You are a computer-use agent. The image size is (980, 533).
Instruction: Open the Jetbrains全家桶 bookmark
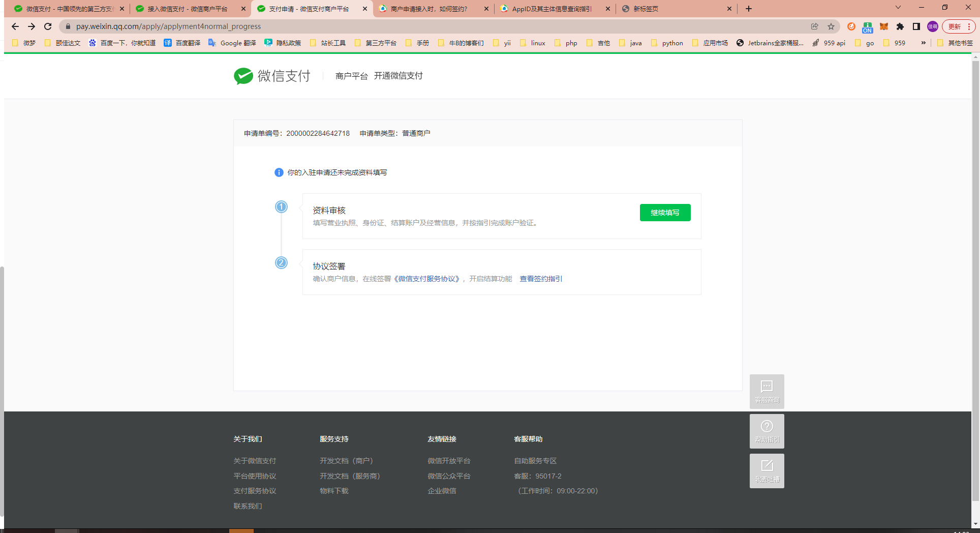coord(770,43)
